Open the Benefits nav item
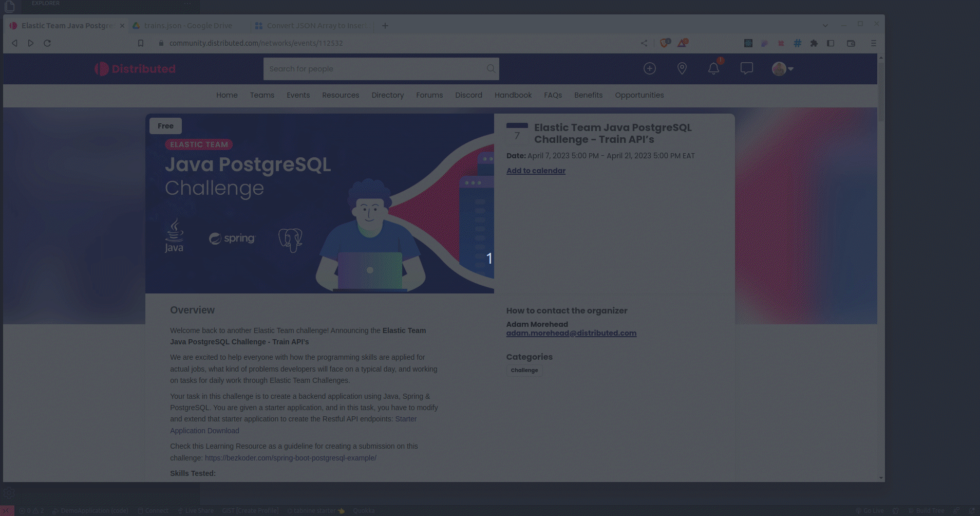This screenshot has height=516, width=980. click(x=588, y=95)
